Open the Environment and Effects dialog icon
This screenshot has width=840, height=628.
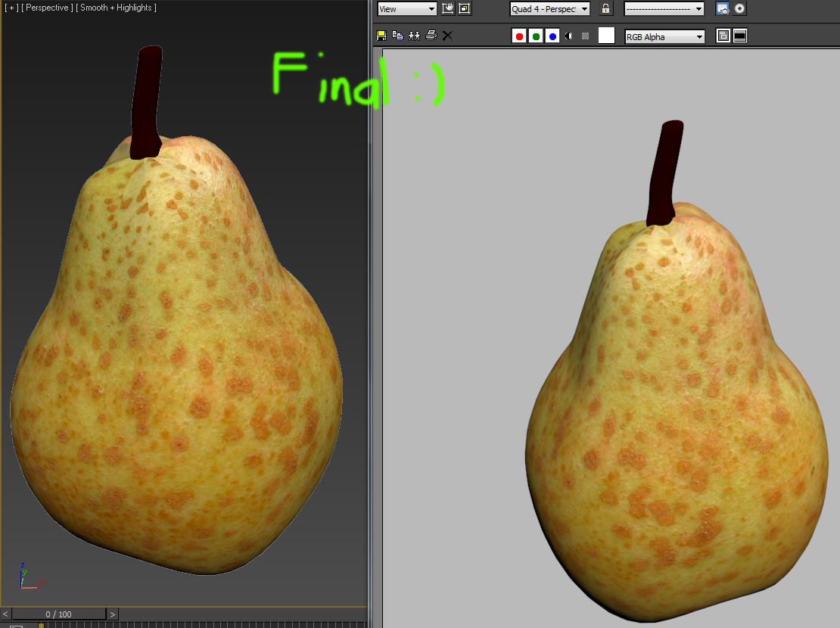click(739, 8)
